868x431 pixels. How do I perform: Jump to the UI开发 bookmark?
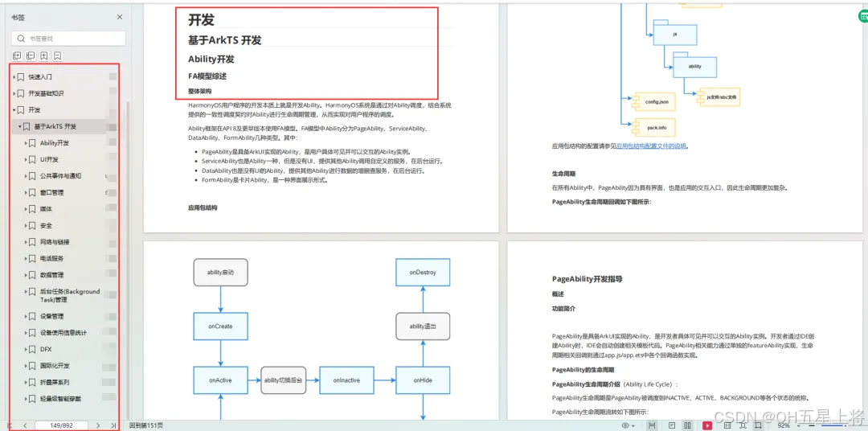click(49, 159)
